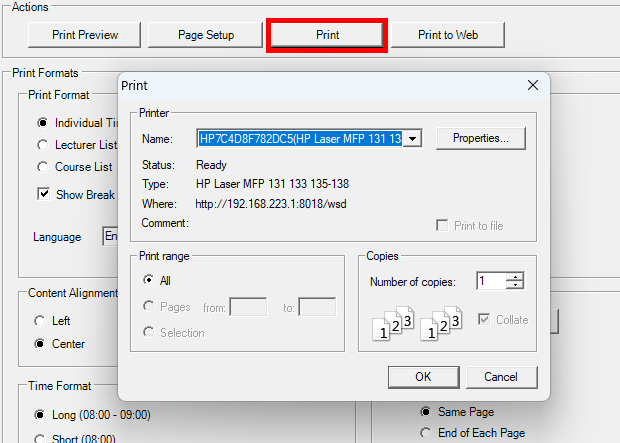620x443 pixels.
Task: Decrease number of copies with down arrow
Action: pyautogui.click(x=515, y=285)
